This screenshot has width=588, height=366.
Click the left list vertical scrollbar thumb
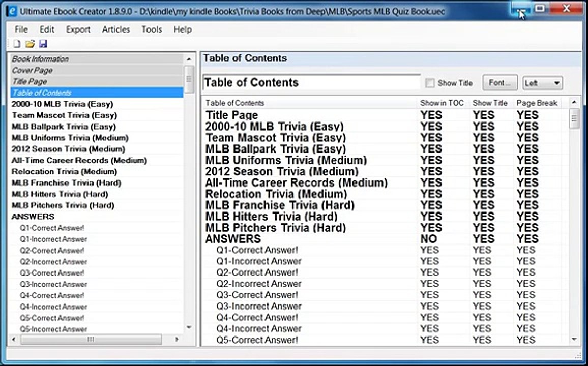click(189, 79)
